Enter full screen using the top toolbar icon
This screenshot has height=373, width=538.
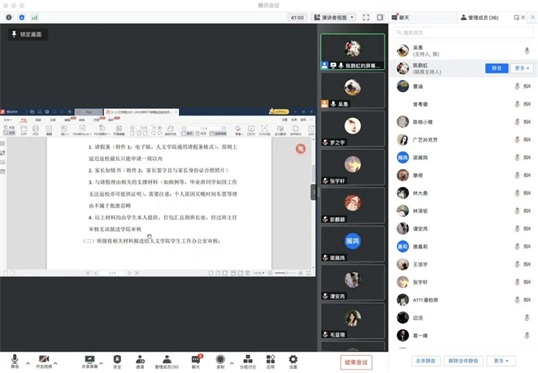[x=366, y=17]
